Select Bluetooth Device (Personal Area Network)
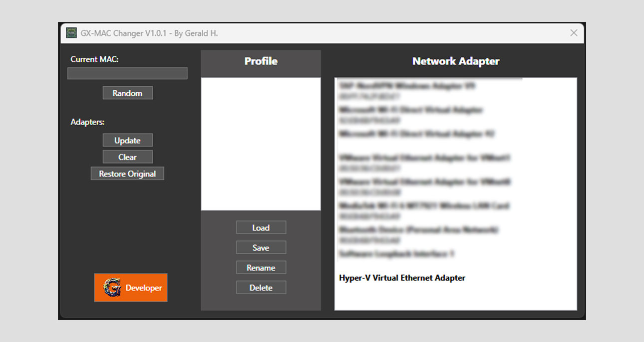 click(x=418, y=230)
